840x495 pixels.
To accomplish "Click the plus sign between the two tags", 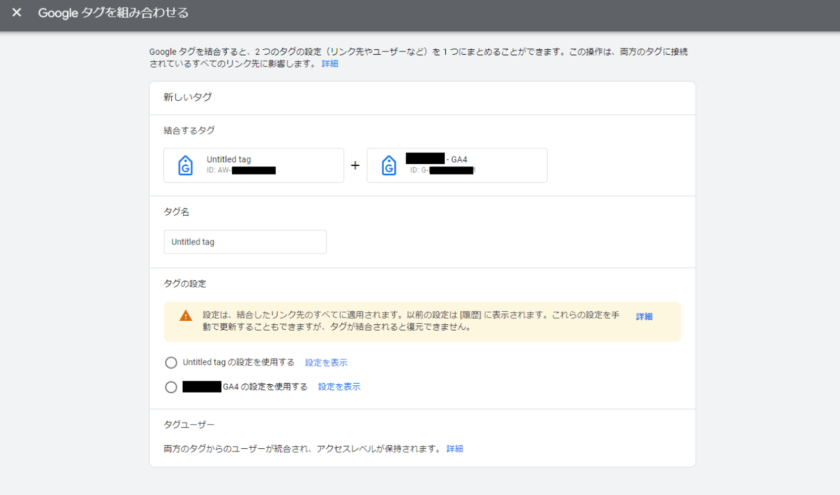I will click(x=355, y=166).
